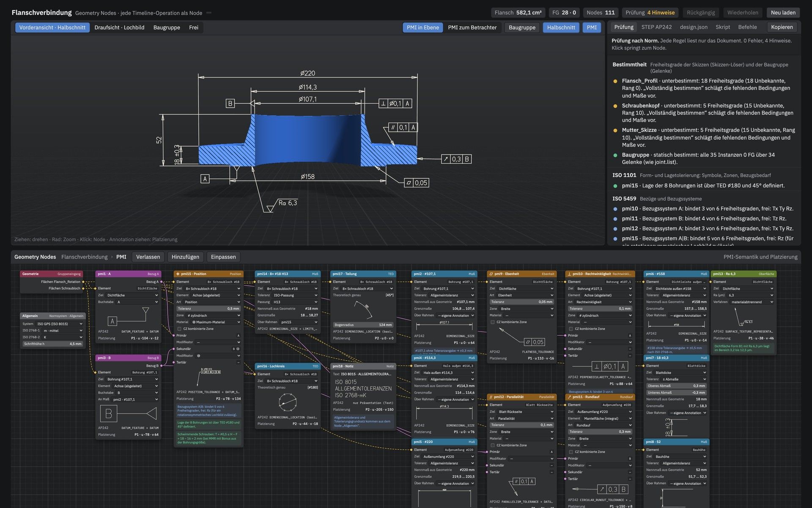The width and height of the screenshot is (812, 508).
Task: Click the Bezug A output socket on pmi1
Action: [x=162, y=282]
